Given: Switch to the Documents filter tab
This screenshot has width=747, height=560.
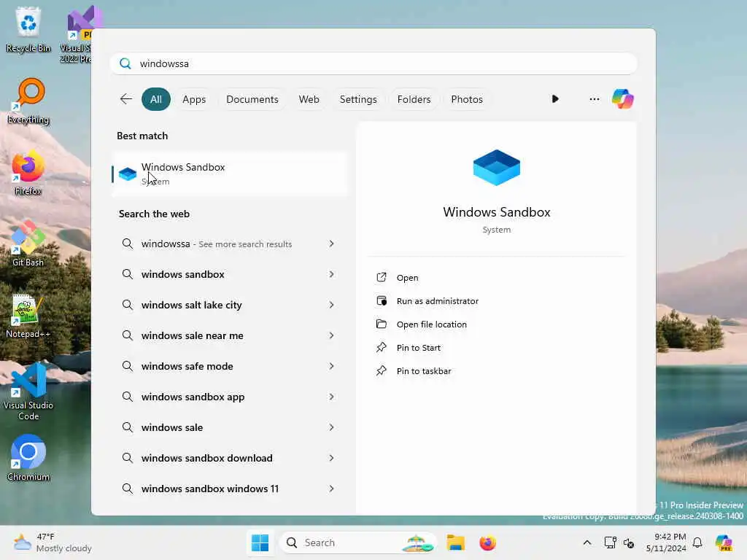Looking at the screenshot, I should click(x=252, y=99).
